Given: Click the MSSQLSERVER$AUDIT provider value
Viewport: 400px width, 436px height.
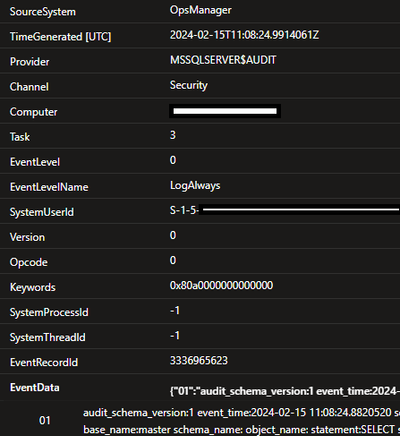Looking at the screenshot, I should [223, 60].
